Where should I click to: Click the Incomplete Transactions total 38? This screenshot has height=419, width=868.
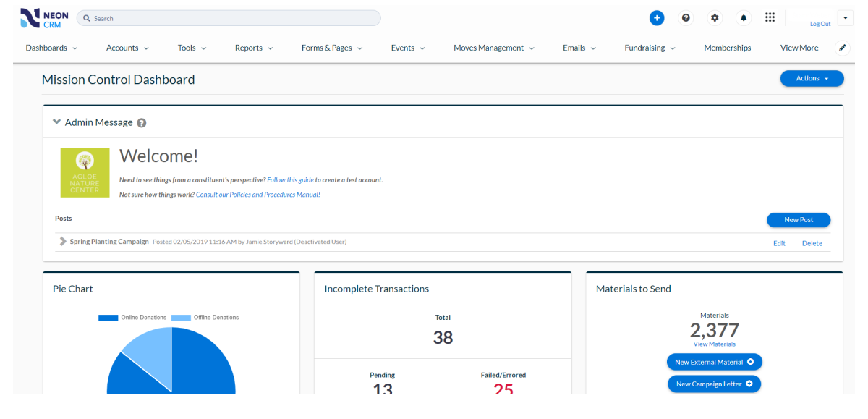443,337
